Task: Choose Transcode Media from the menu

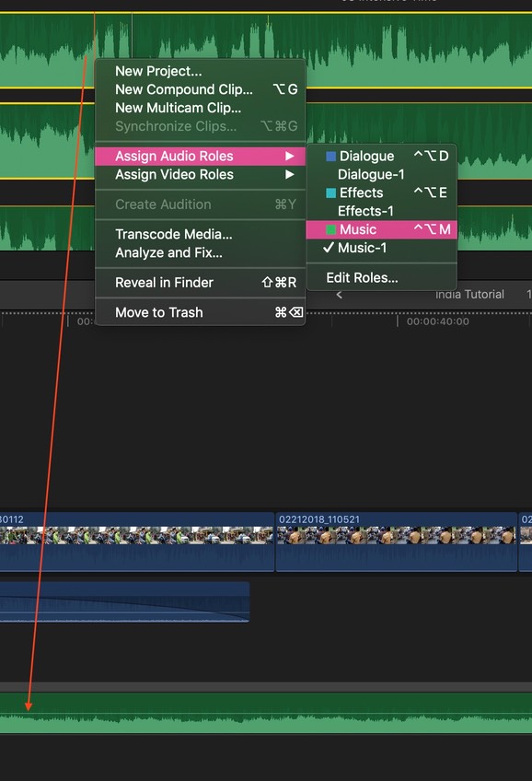Action: (x=200, y=234)
